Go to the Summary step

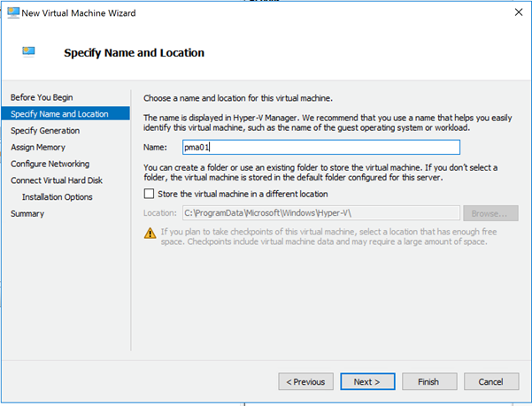(27, 213)
